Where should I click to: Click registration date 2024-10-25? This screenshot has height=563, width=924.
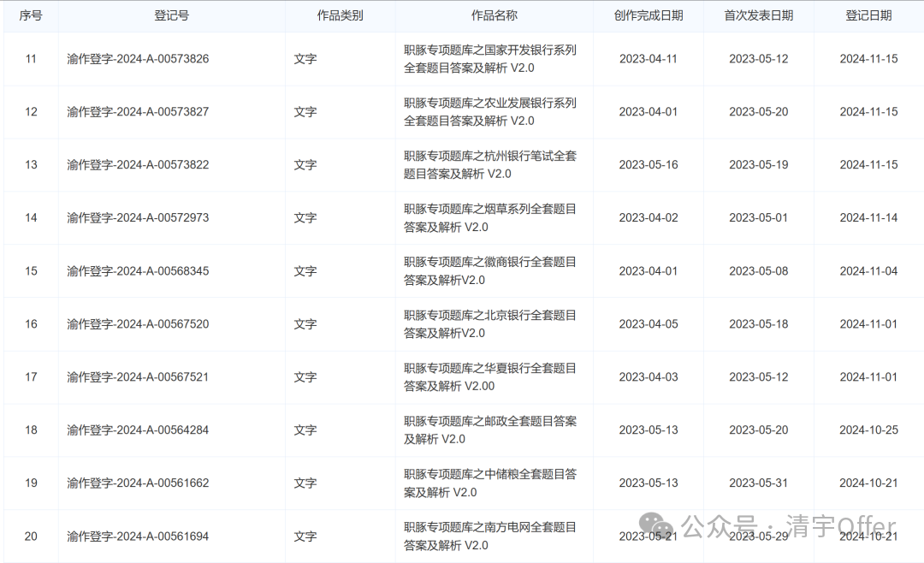(868, 430)
